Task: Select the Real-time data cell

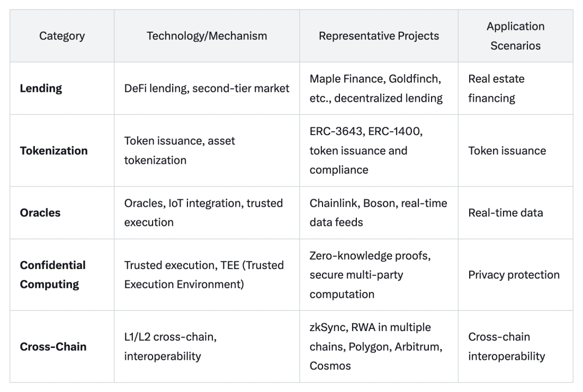Action: 505,212
